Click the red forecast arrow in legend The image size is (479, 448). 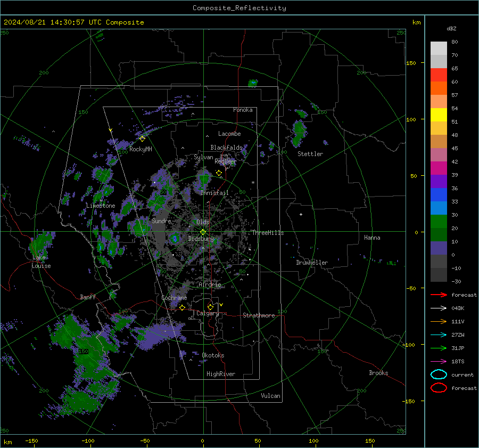coord(439,295)
